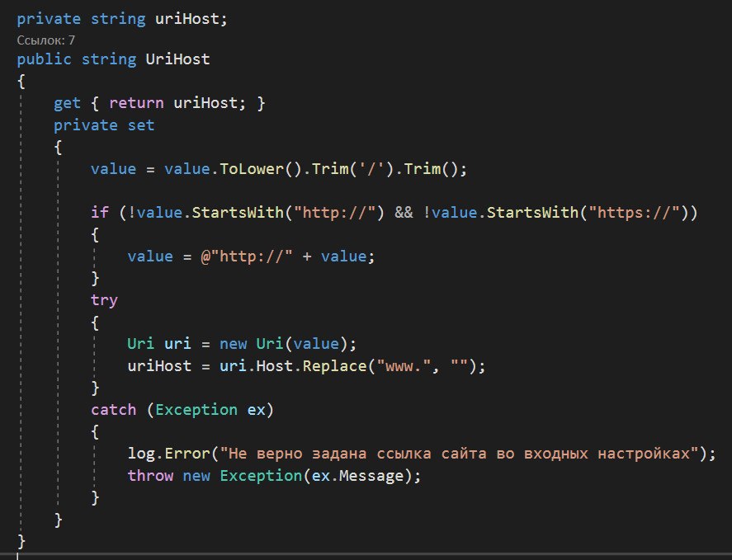732x560 pixels.
Task: Click the 'private set' accessor line
Action: 104,125
